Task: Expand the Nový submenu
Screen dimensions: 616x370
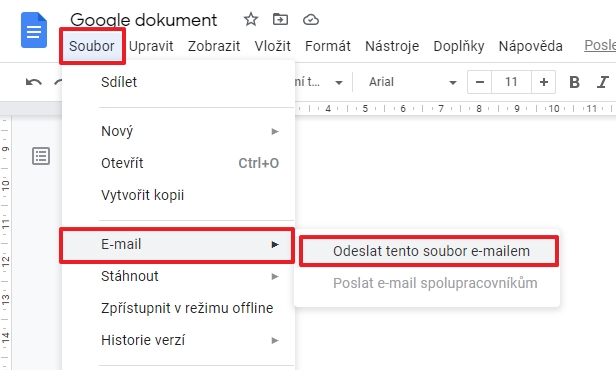Action: coord(178,131)
